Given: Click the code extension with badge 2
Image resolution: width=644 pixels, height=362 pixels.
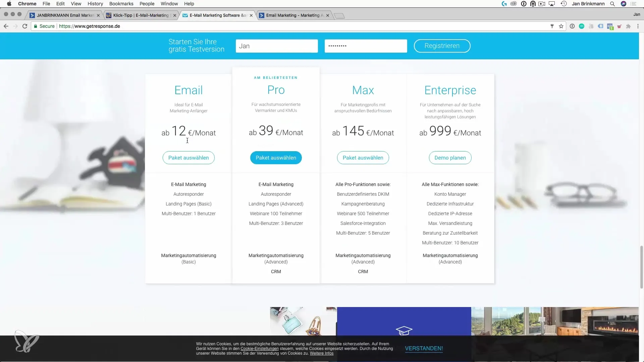Looking at the screenshot, I should pyautogui.click(x=610, y=26).
